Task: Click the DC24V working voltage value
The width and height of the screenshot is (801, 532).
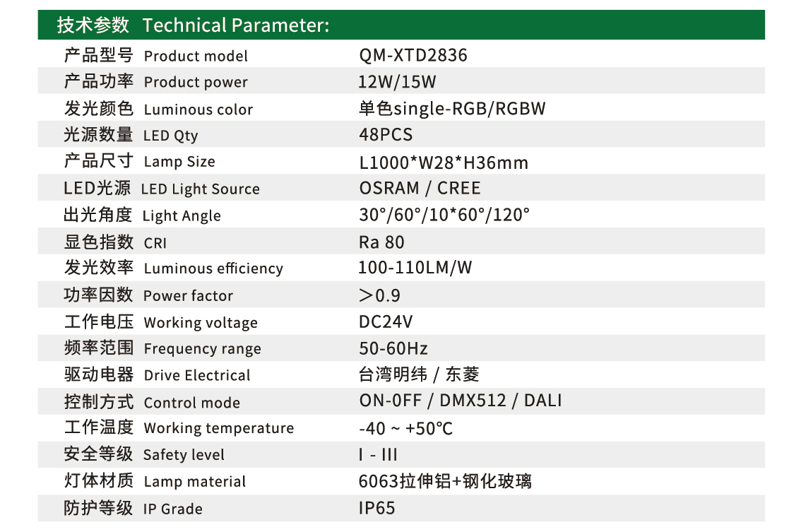Action: pyautogui.click(x=386, y=322)
